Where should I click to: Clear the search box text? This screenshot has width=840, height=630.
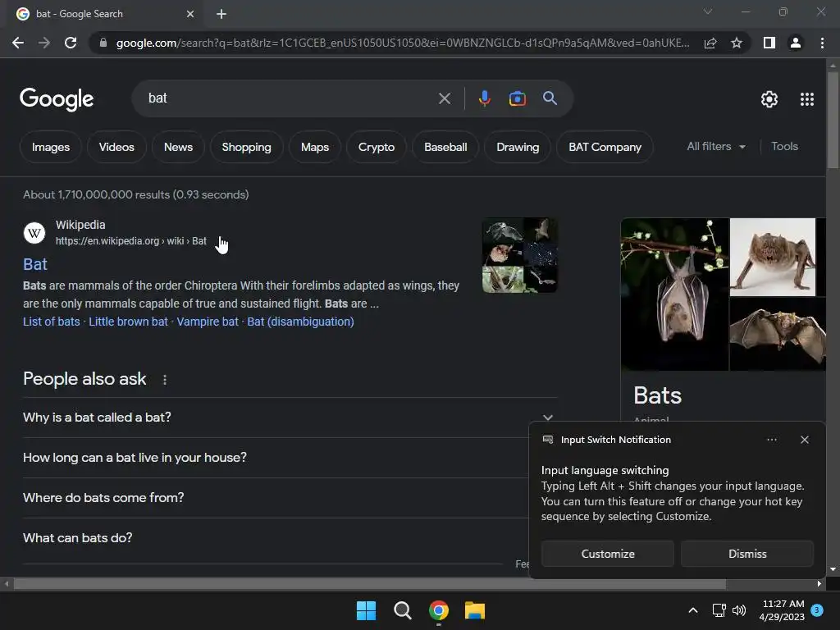444,98
